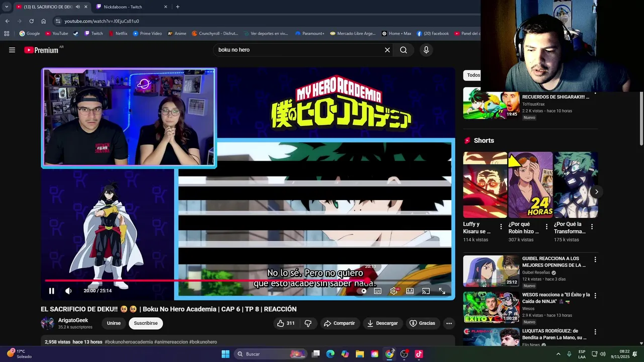Open WESOS reacciona video title
The width and height of the screenshot is (644, 362).
coord(556,298)
